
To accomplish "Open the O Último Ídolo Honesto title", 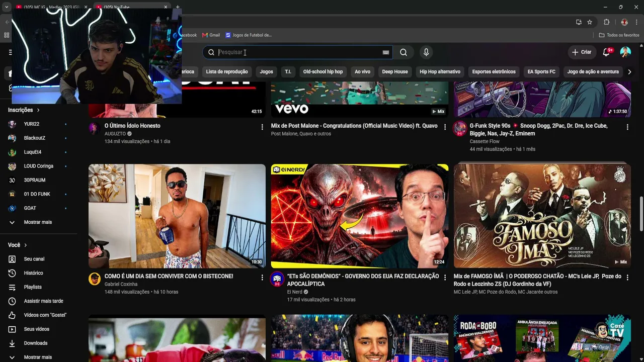I will tap(132, 126).
